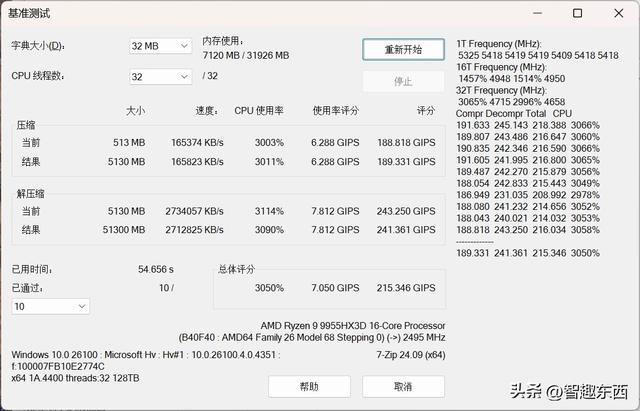
Task: Click the 51300 MB decompression result size
Action: pyautogui.click(x=124, y=230)
